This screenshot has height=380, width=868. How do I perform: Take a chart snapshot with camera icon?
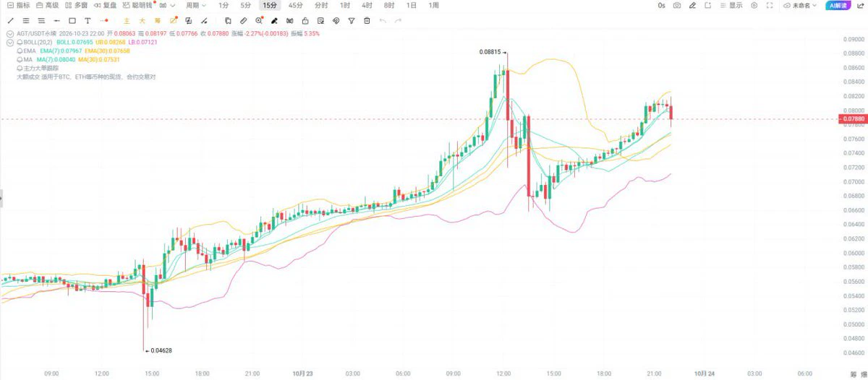(x=677, y=5)
